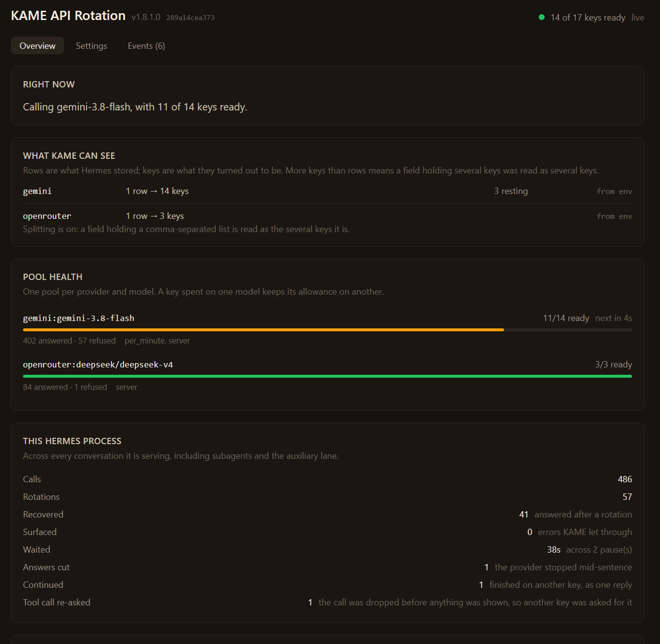Click the Rotations stat row

(x=328, y=497)
